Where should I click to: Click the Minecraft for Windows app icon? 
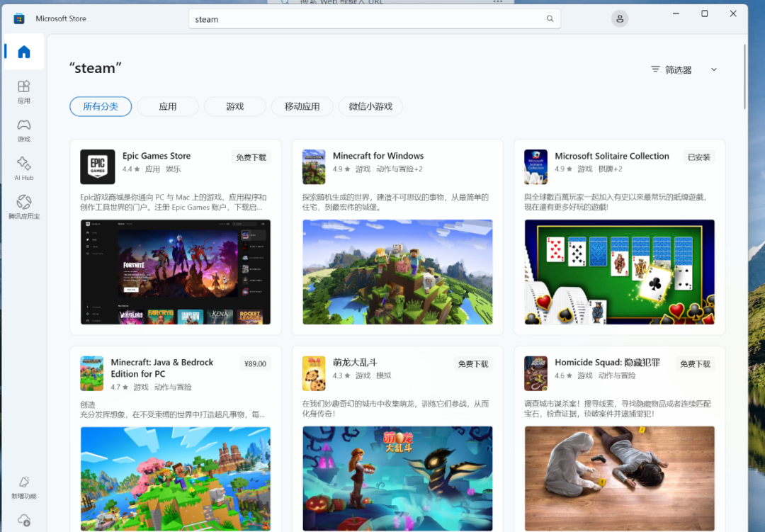(x=314, y=167)
